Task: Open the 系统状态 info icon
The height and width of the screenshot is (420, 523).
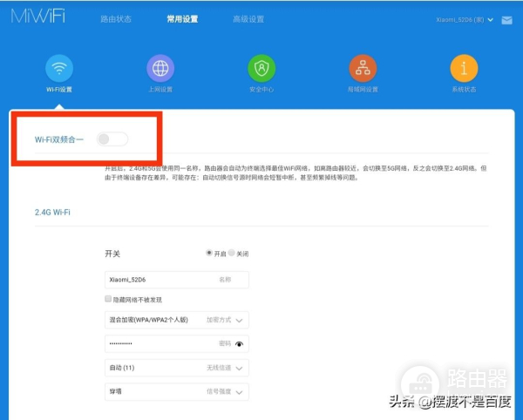Action: [x=464, y=67]
